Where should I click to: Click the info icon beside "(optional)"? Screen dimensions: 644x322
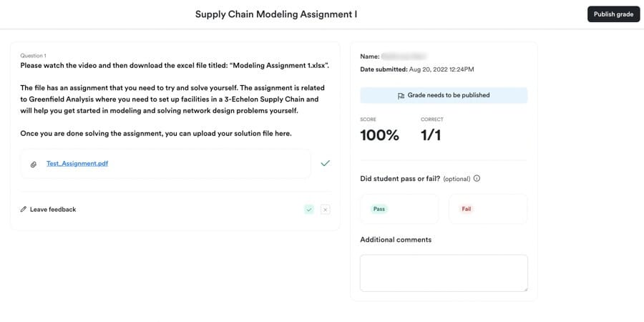point(477,178)
